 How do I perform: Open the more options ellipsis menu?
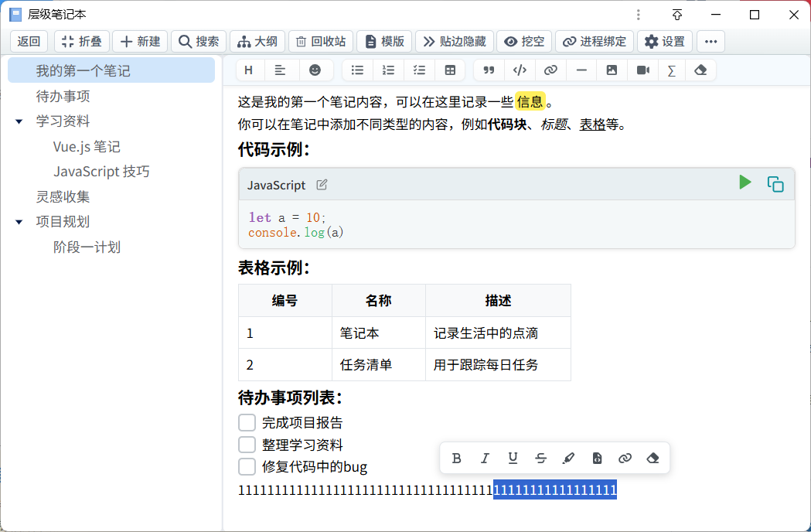pyautogui.click(x=710, y=42)
